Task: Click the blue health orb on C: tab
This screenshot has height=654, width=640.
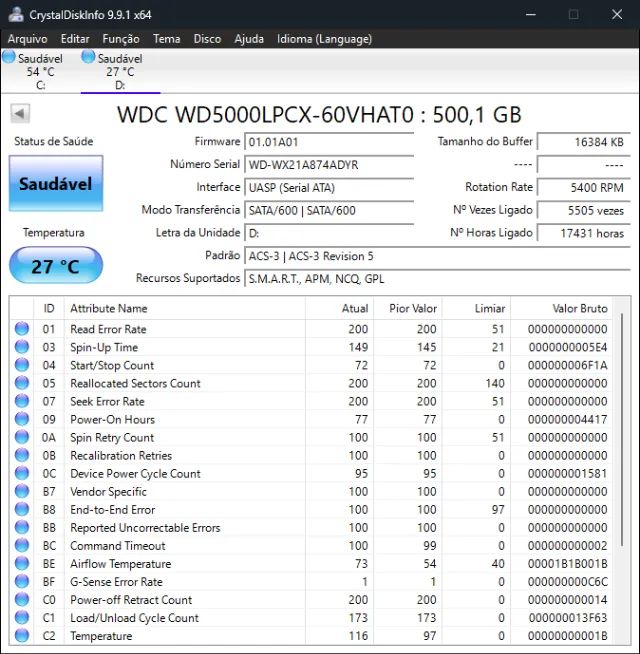Action: pos(9,57)
